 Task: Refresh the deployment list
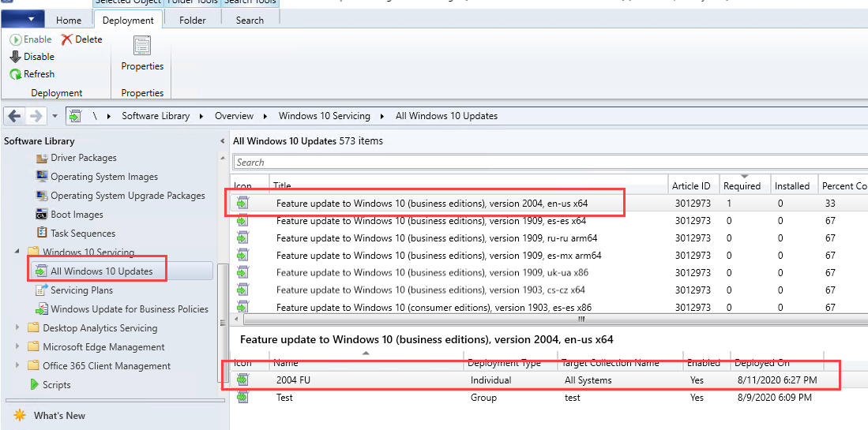tap(32, 73)
